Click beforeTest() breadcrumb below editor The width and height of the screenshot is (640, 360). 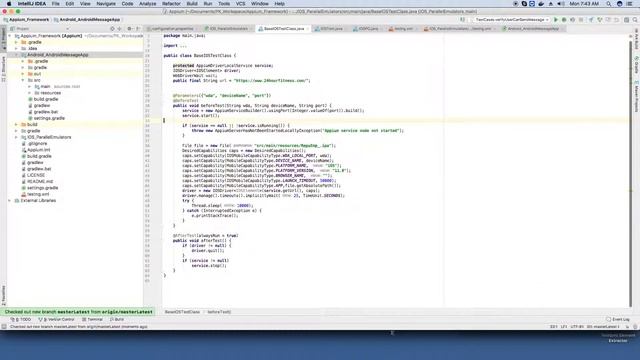(219, 312)
